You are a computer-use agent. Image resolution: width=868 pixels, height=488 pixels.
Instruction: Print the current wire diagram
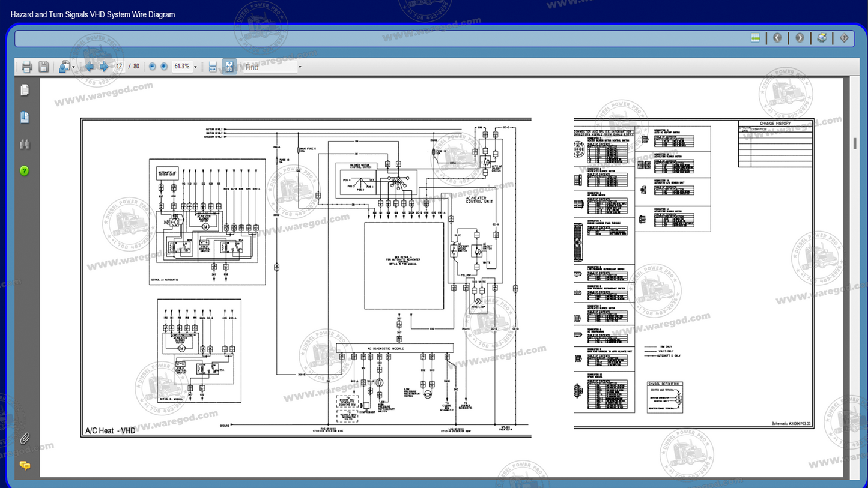pos(26,66)
